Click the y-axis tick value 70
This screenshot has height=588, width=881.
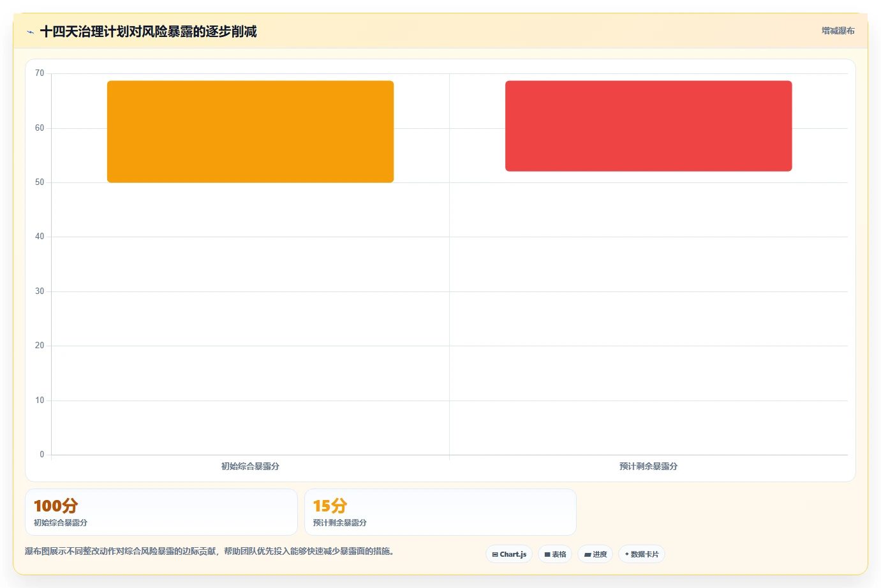pyautogui.click(x=40, y=73)
